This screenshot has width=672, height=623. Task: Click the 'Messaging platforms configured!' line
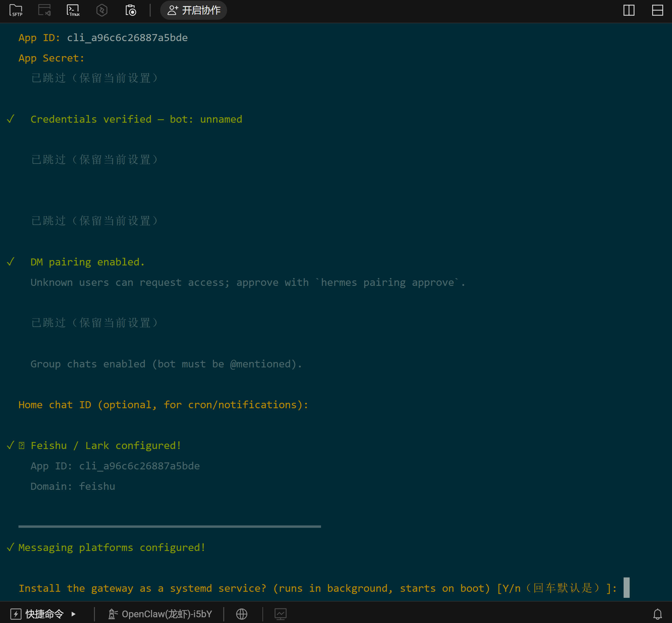(112, 547)
